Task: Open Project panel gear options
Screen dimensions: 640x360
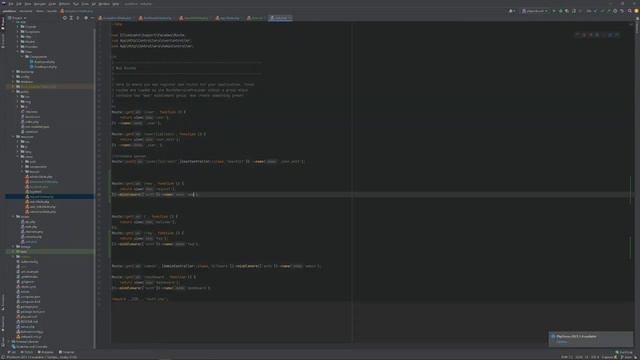Action: pos(86,18)
